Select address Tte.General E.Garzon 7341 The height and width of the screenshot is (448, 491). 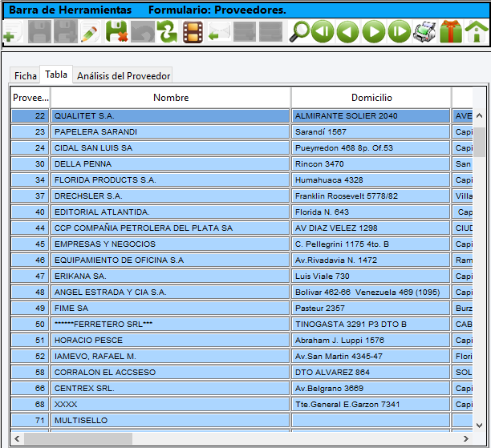(371, 404)
